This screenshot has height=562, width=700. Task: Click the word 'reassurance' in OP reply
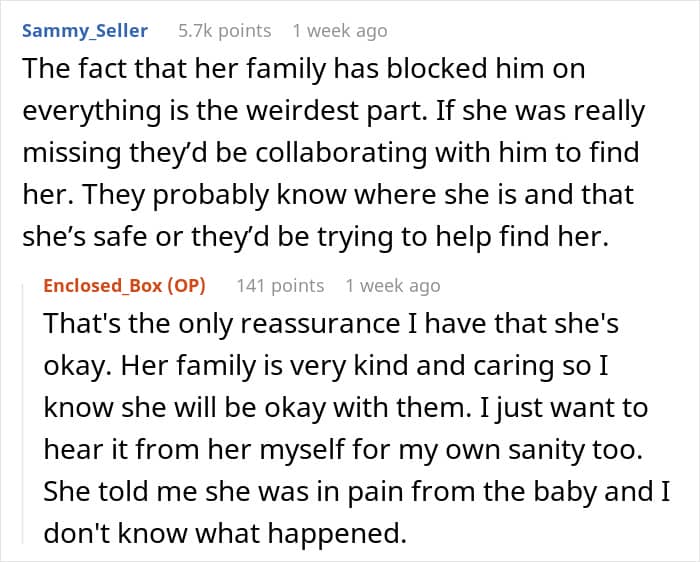pos(320,323)
